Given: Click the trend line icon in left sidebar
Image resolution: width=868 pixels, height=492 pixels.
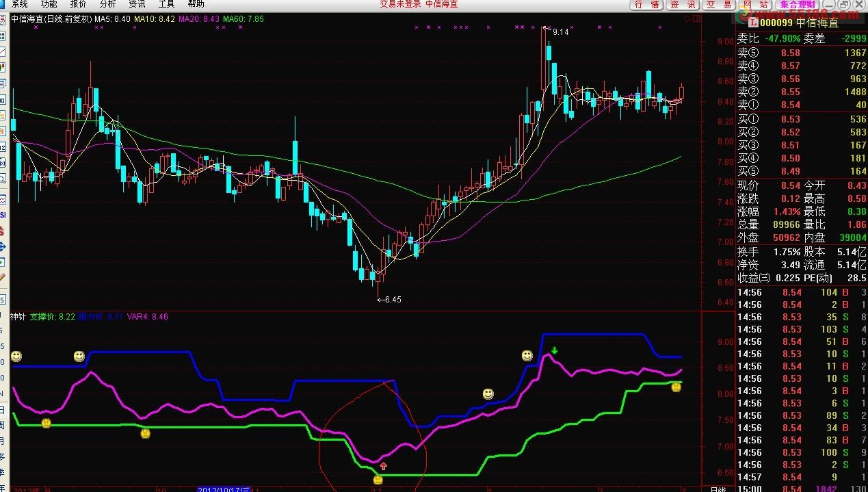Looking at the screenshot, I should (3, 52).
